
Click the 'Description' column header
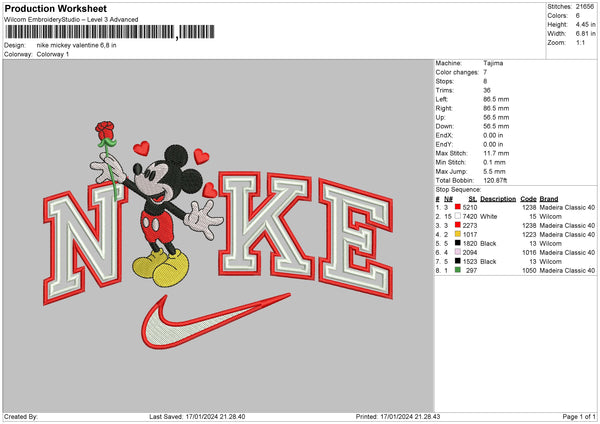pyautogui.click(x=498, y=199)
